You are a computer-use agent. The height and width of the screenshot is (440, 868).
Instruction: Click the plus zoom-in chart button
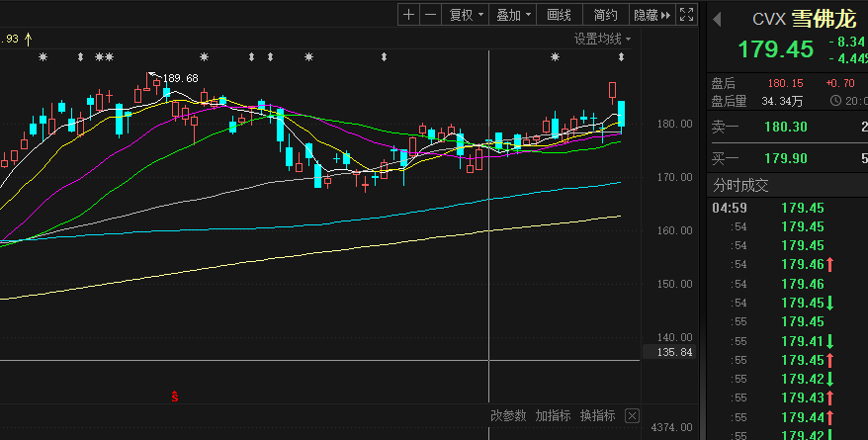point(409,15)
